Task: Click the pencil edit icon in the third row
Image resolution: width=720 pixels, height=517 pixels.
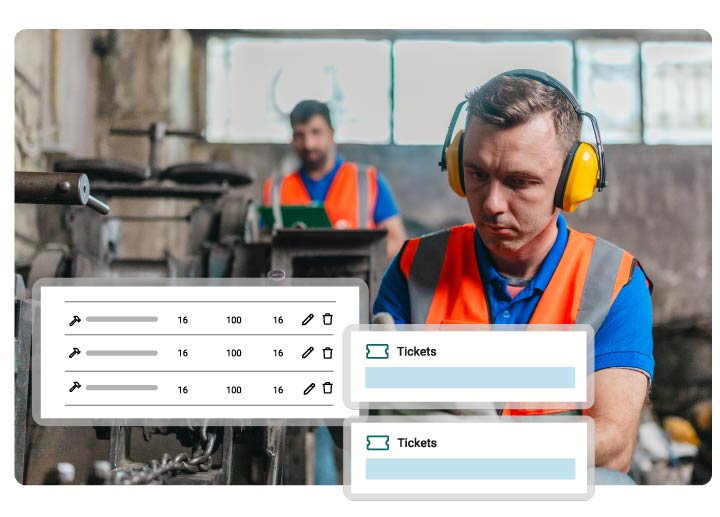Action: pyautogui.click(x=309, y=389)
